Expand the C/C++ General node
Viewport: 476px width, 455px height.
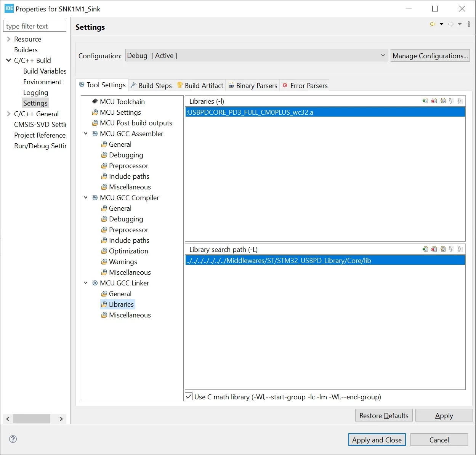[8, 114]
